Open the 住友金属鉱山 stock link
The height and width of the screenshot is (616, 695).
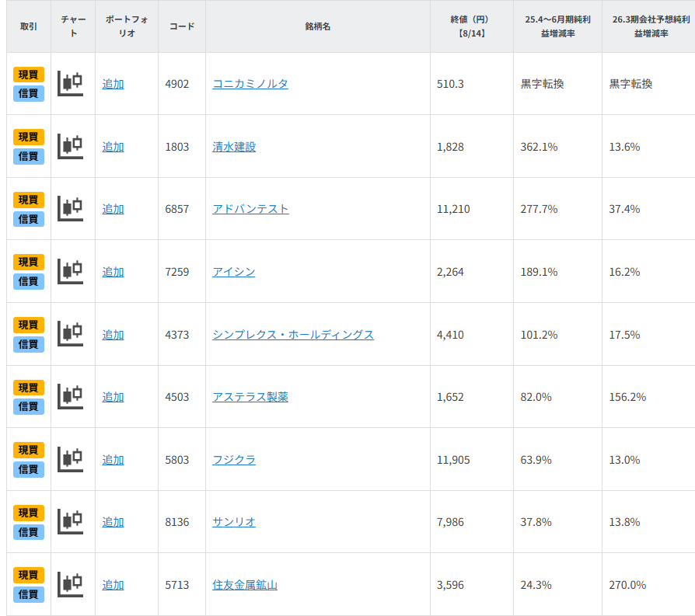(x=245, y=585)
